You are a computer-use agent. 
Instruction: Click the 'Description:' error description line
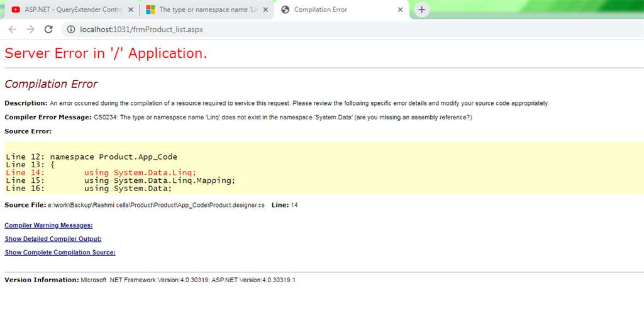click(277, 104)
